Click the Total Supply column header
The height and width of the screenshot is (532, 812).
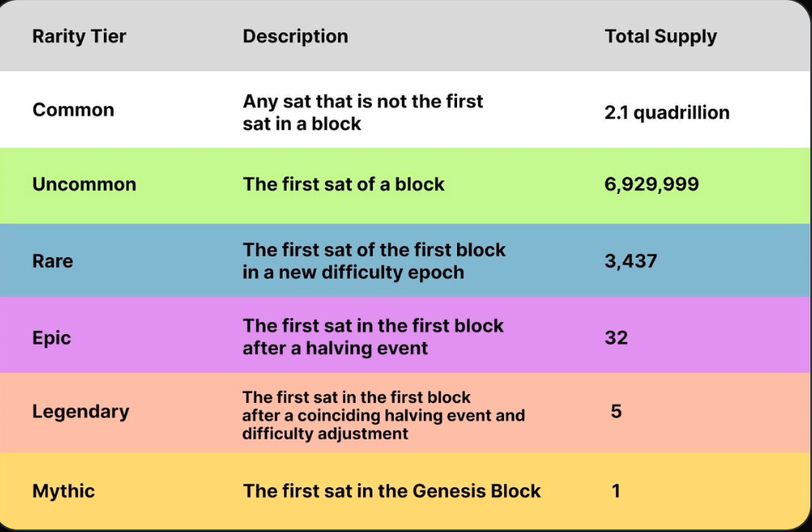(x=660, y=36)
